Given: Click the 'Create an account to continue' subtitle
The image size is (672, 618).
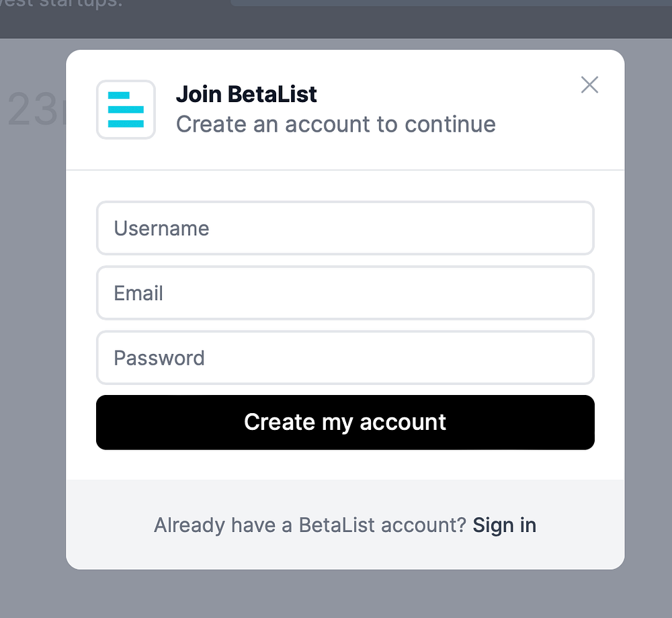Looking at the screenshot, I should 335,124.
